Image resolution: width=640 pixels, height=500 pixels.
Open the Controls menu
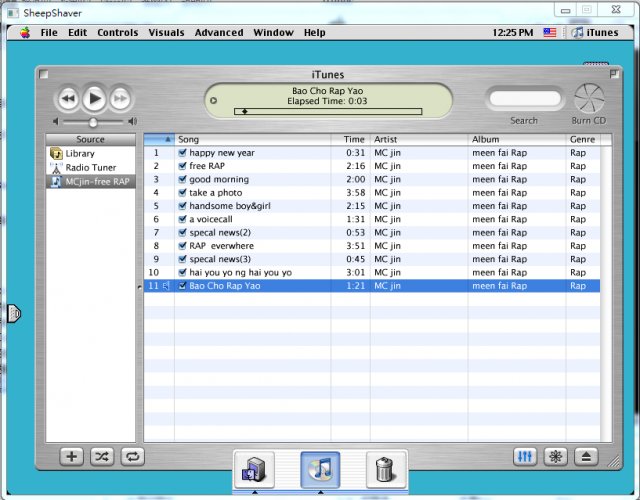pyautogui.click(x=118, y=33)
